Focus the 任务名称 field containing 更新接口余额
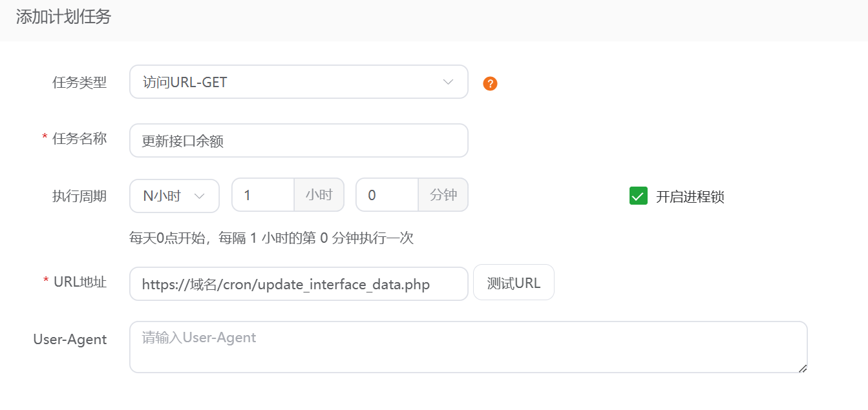 tap(298, 141)
